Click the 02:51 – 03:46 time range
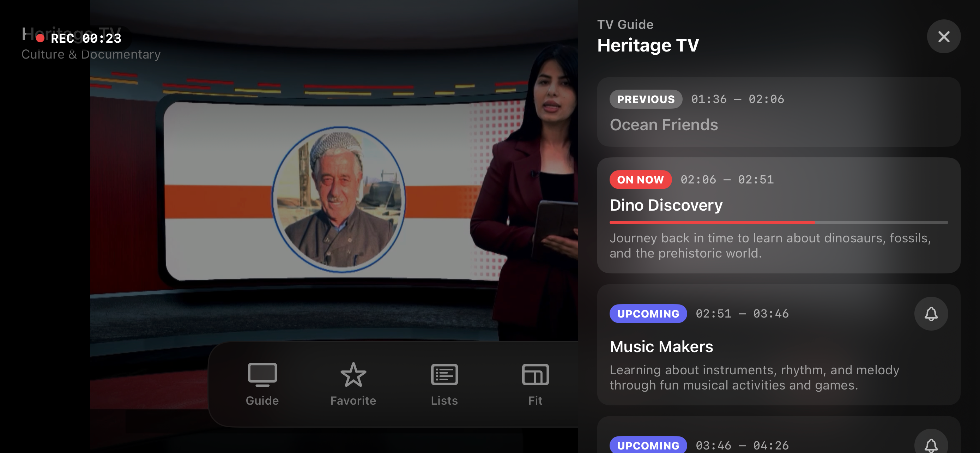 [x=742, y=313]
